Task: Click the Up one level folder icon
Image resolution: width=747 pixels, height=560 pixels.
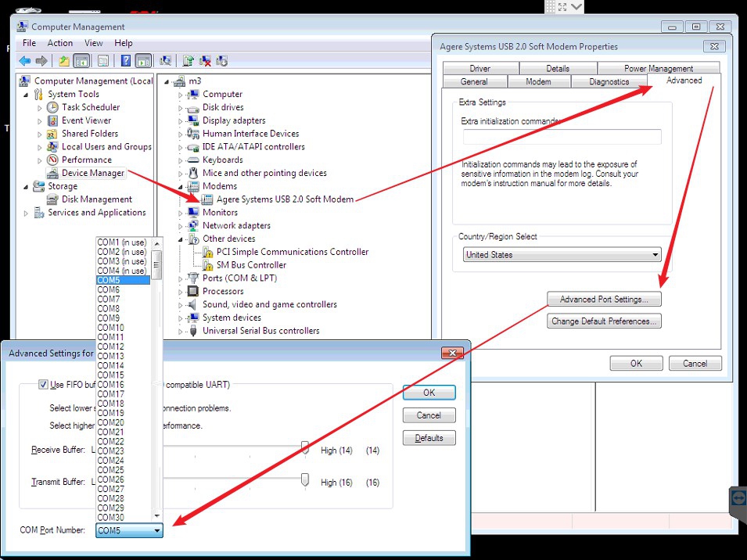Action: click(x=64, y=61)
